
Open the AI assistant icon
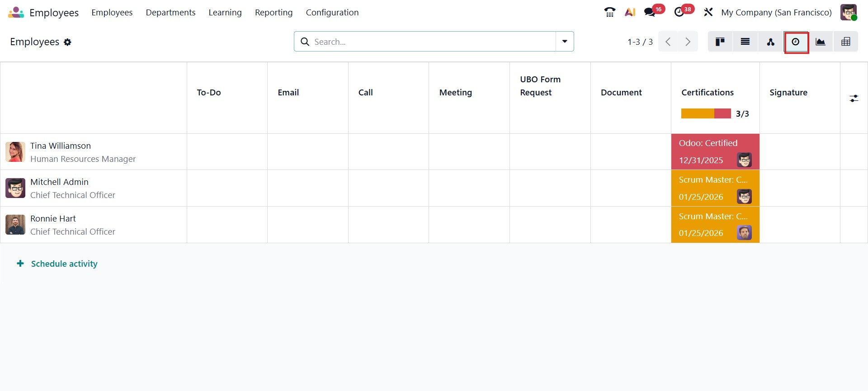point(630,12)
